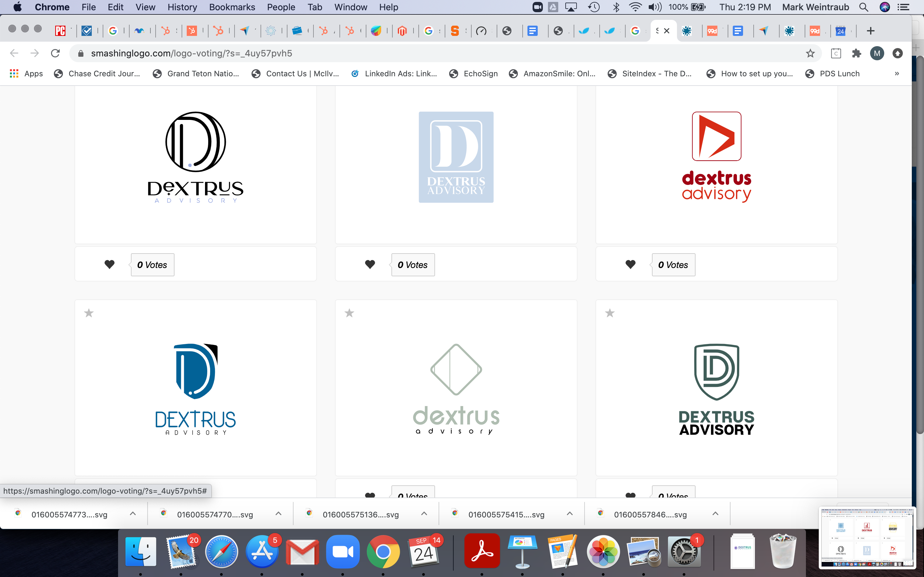This screenshot has height=577, width=924.
Task: Open Zoom from the dock
Action: [343, 551]
